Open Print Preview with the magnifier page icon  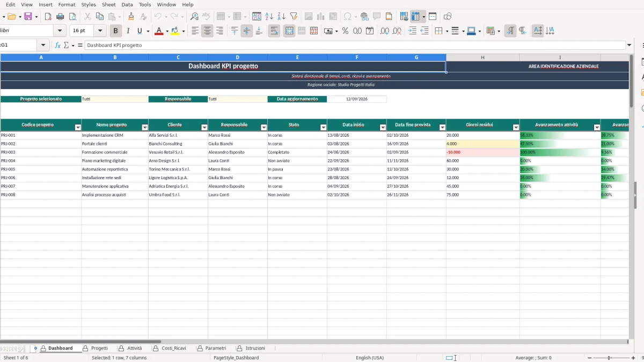pyautogui.click(x=73, y=17)
